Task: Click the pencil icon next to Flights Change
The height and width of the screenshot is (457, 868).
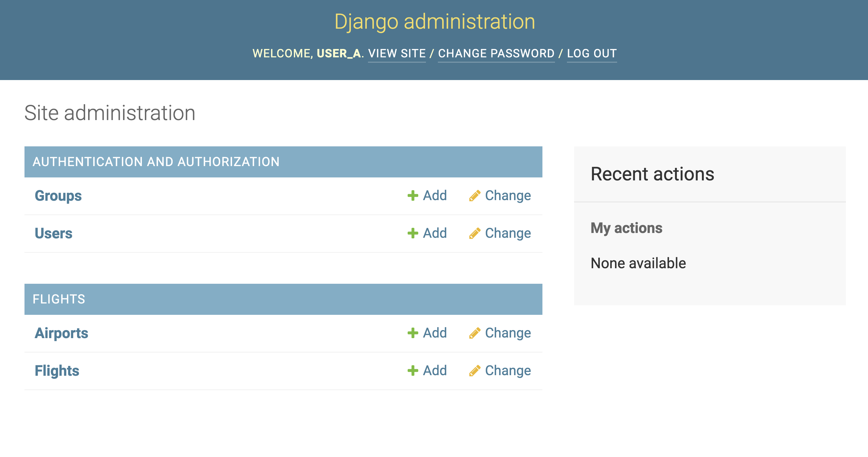Action: tap(475, 370)
